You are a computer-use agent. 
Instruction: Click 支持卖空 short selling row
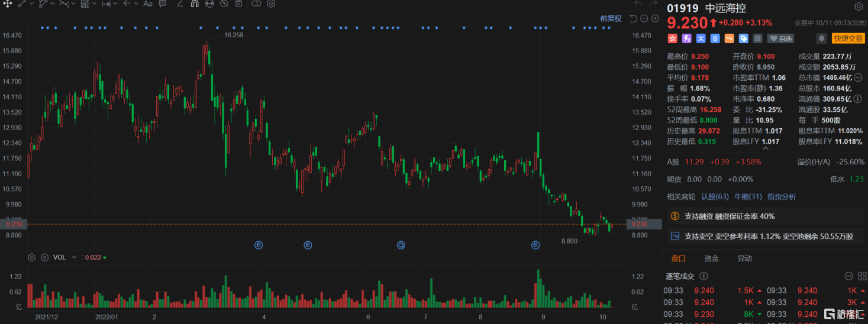[x=765, y=236]
